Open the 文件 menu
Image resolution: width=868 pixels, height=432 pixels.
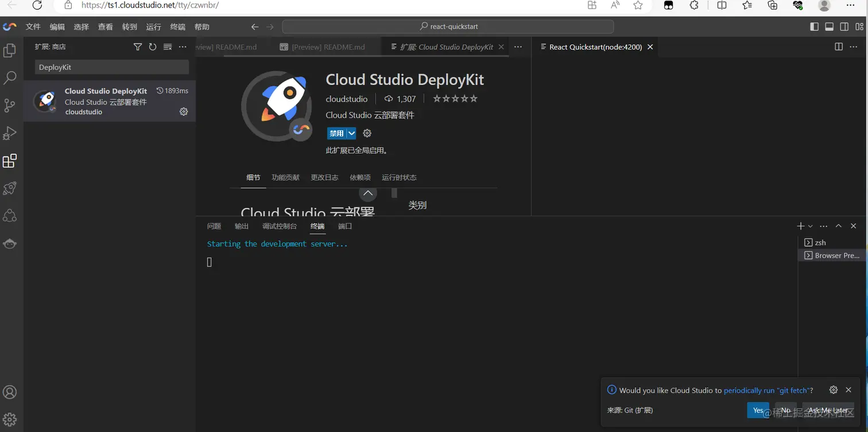pyautogui.click(x=33, y=26)
